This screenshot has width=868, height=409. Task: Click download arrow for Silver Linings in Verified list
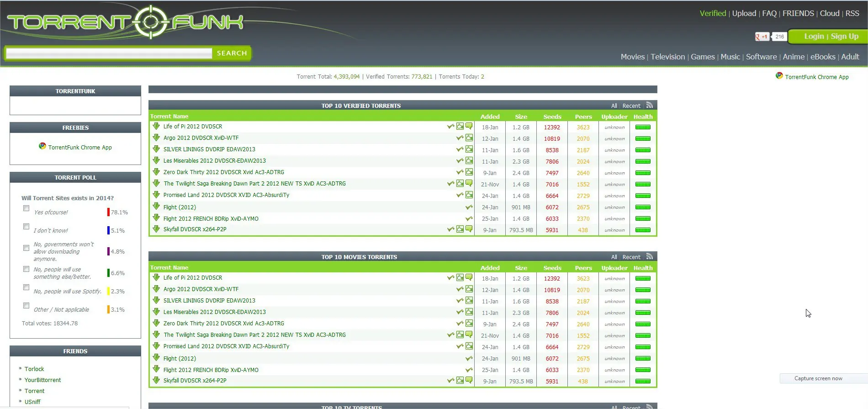pos(156,149)
